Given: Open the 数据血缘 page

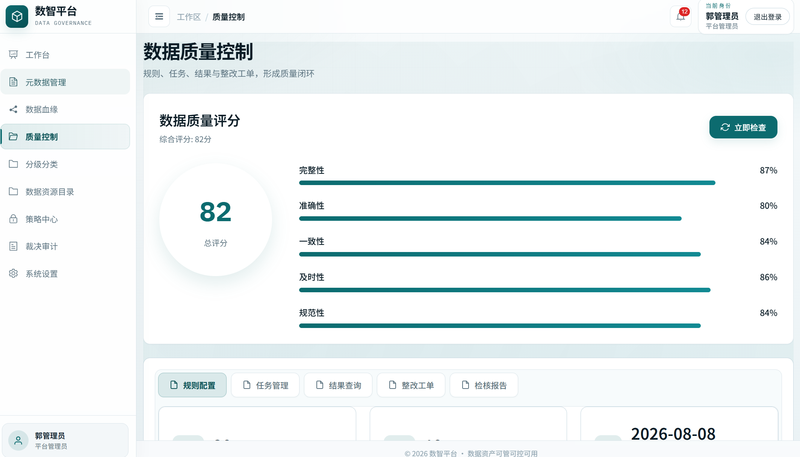Looking at the screenshot, I should [x=65, y=109].
